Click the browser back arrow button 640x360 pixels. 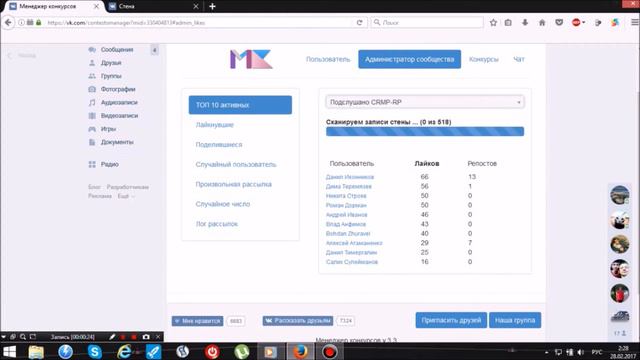(x=8, y=22)
